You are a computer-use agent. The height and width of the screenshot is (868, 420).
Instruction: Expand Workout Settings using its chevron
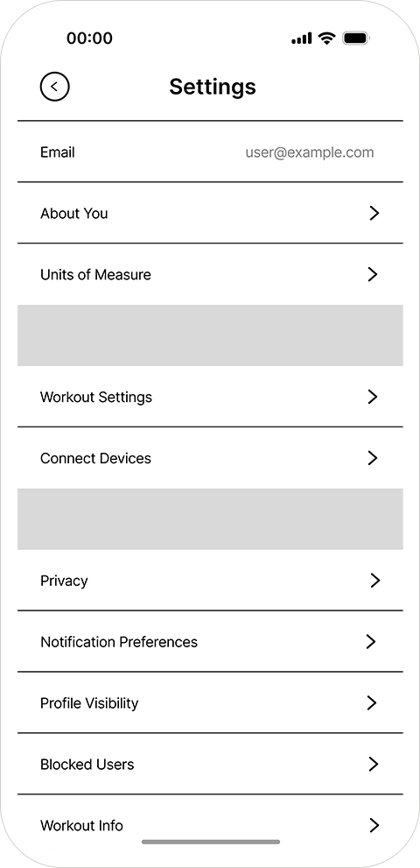373,397
